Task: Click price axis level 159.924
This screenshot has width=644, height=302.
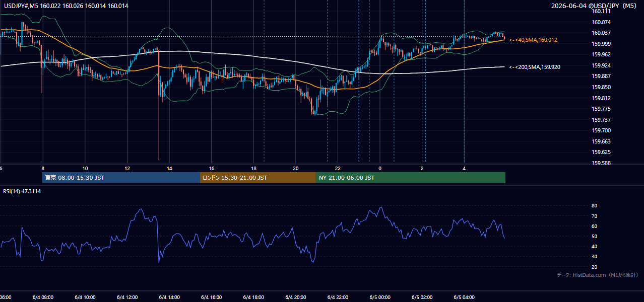Action: (x=601, y=65)
